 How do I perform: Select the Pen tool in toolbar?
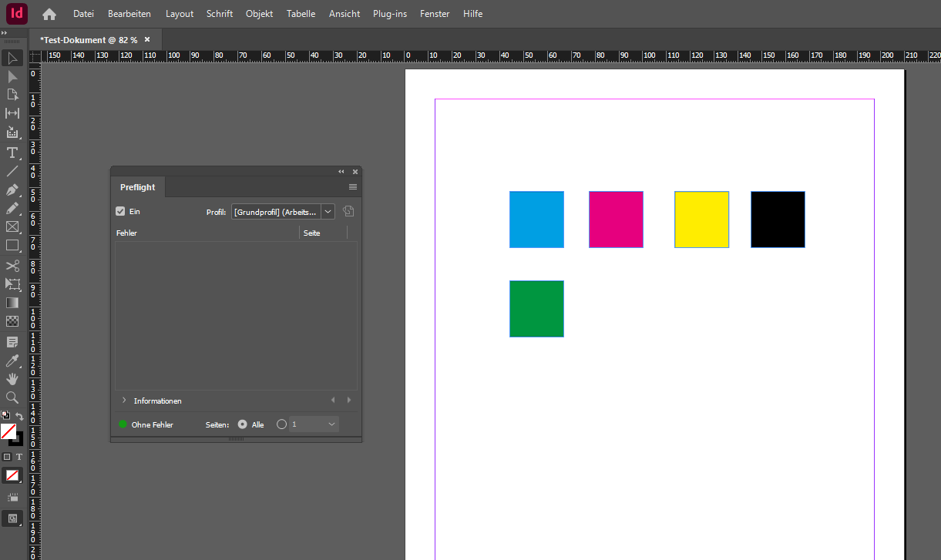(x=12, y=190)
